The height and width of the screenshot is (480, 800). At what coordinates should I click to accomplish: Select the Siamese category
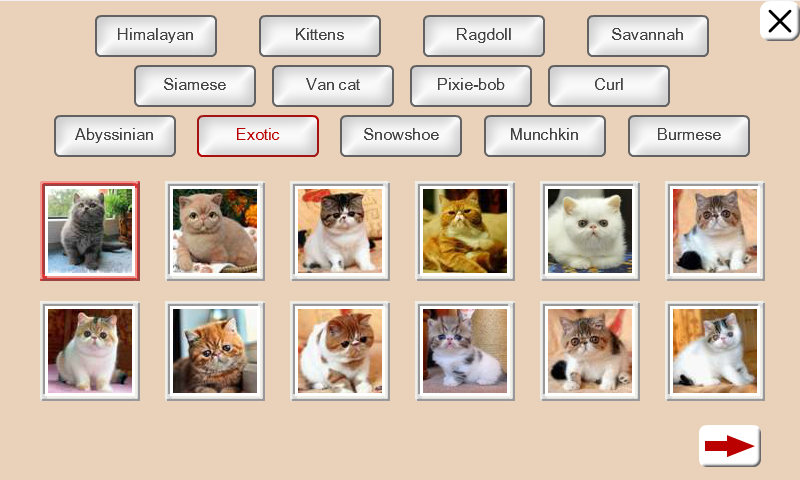tap(195, 85)
